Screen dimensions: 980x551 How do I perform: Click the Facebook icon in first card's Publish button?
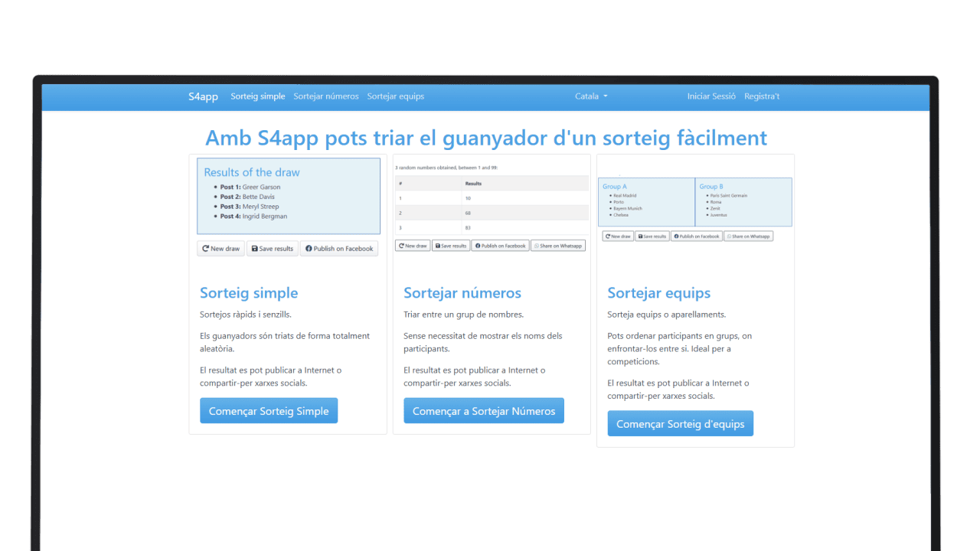point(309,249)
